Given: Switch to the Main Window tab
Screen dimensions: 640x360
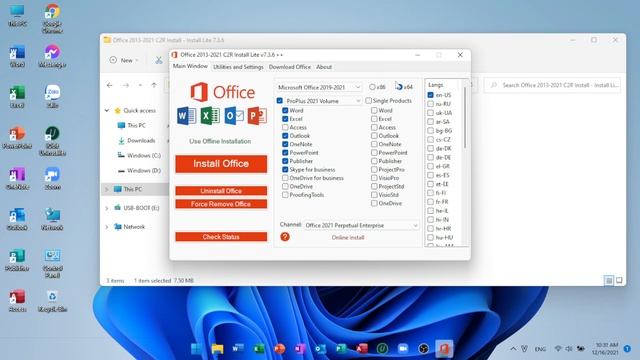Looking at the screenshot, I should pos(190,66).
